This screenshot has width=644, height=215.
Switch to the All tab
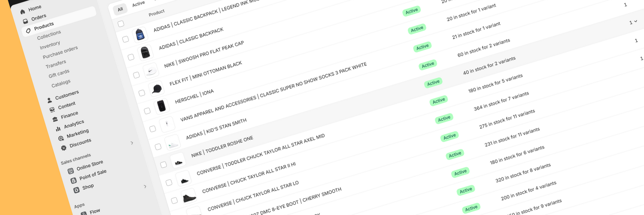tap(120, 9)
